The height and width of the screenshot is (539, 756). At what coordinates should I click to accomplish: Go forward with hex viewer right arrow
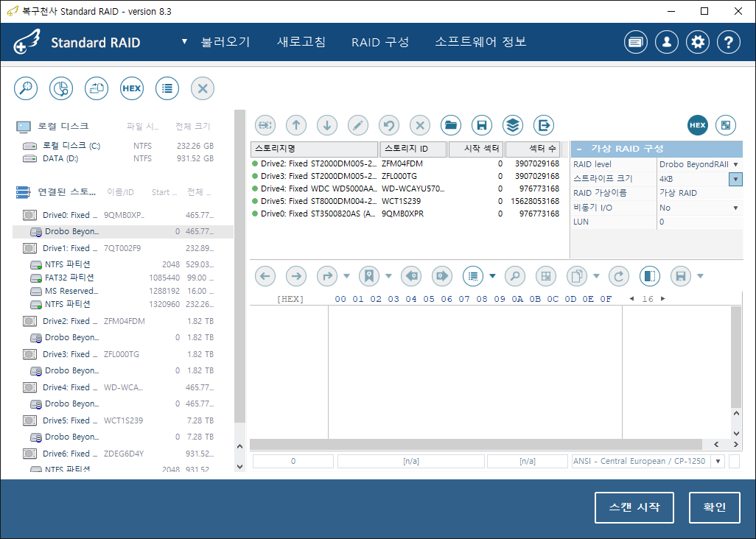coord(296,276)
